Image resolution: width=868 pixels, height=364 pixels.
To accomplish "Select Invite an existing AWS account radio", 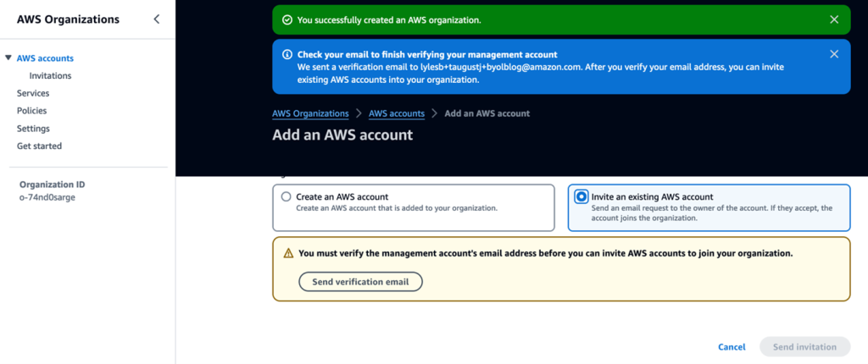I will [x=581, y=196].
